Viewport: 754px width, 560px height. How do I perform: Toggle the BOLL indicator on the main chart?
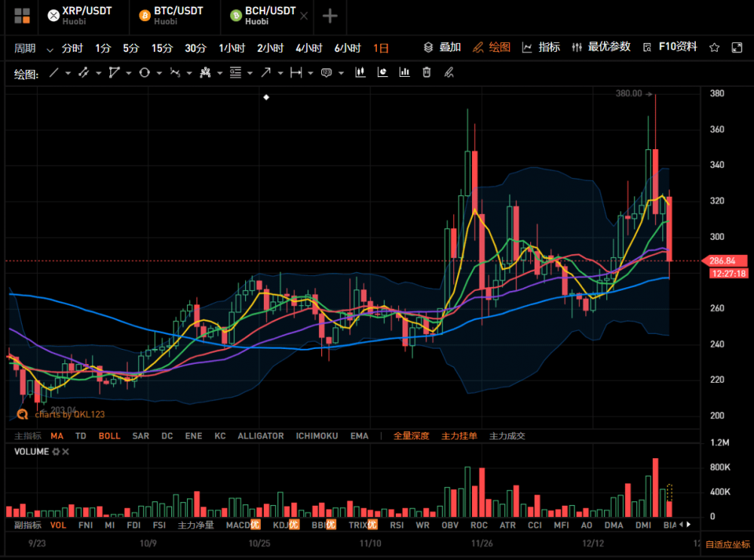point(109,436)
